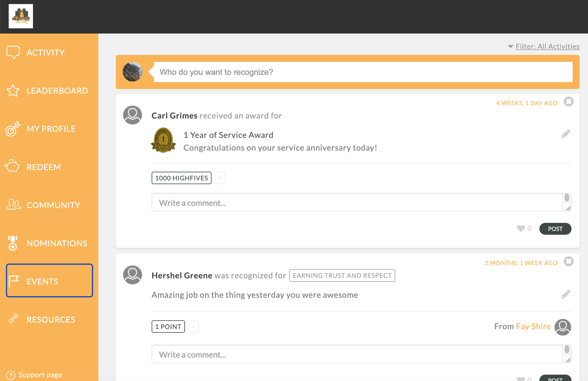Click the Activity speech bubble icon
Image resolution: width=588 pixels, height=381 pixels.
click(13, 52)
